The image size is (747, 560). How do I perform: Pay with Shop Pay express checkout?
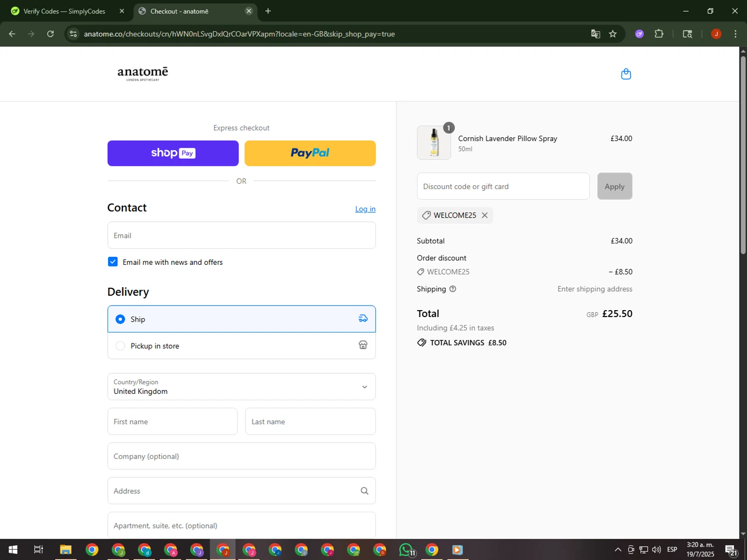click(x=173, y=153)
